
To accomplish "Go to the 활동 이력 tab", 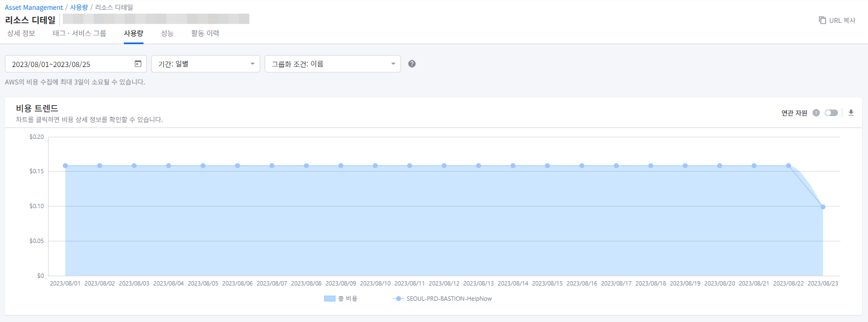I will click(205, 33).
